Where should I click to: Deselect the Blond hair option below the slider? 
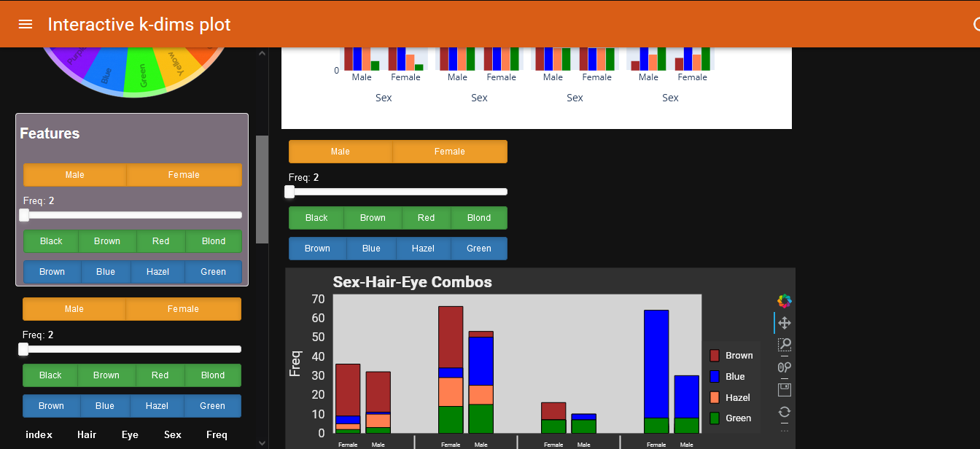coord(479,217)
